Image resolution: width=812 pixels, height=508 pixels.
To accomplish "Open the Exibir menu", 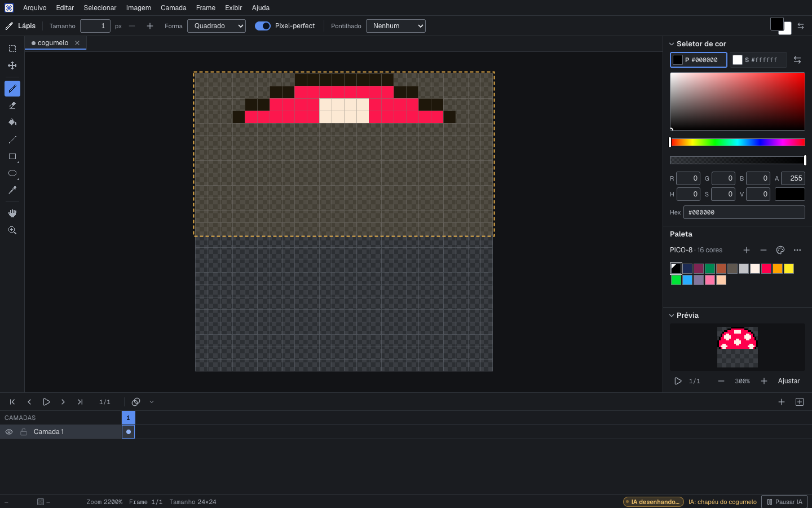I will point(233,8).
